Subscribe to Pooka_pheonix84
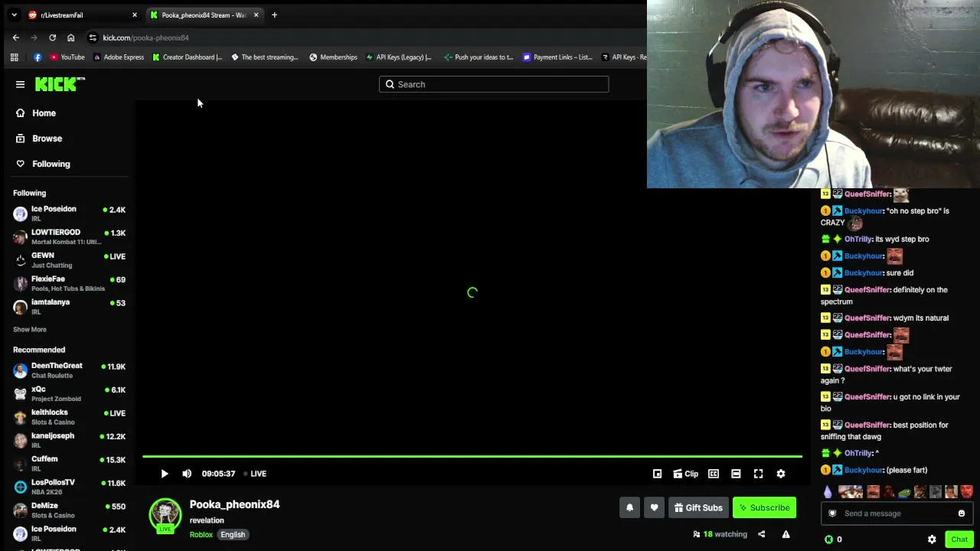 coord(764,507)
